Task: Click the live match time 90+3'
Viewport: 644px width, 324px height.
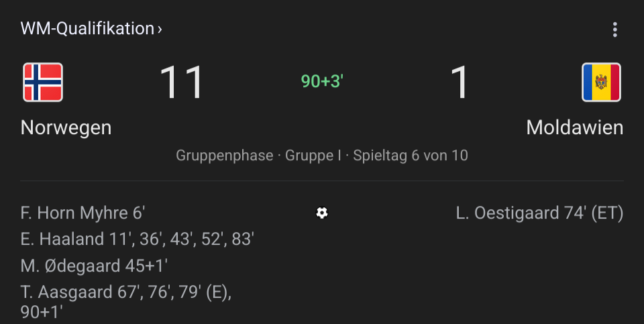Action: click(322, 81)
